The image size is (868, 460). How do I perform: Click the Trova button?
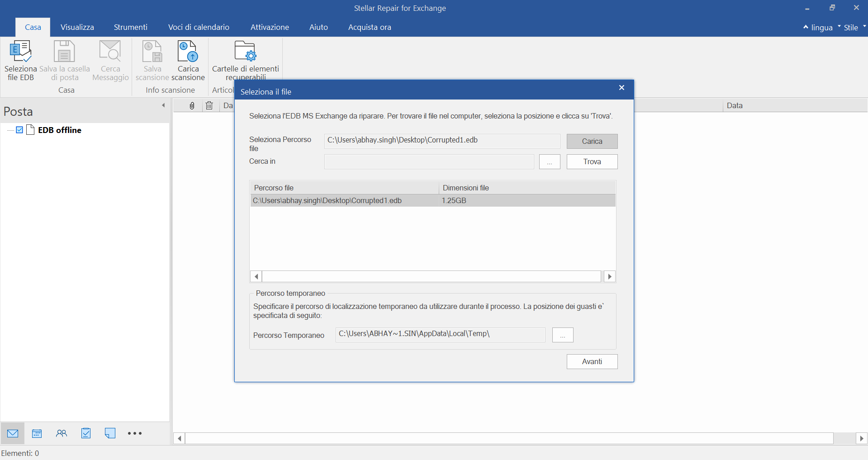click(x=592, y=161)
